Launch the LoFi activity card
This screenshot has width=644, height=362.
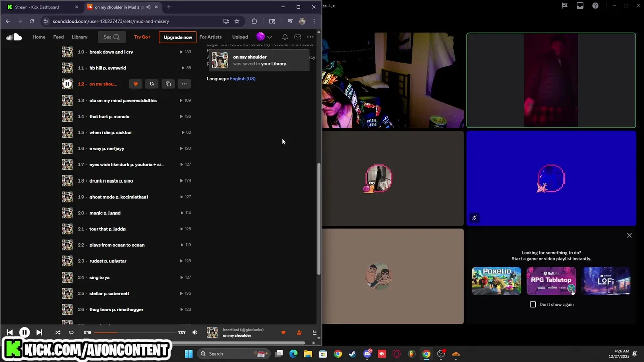click(x=606, y=281)
